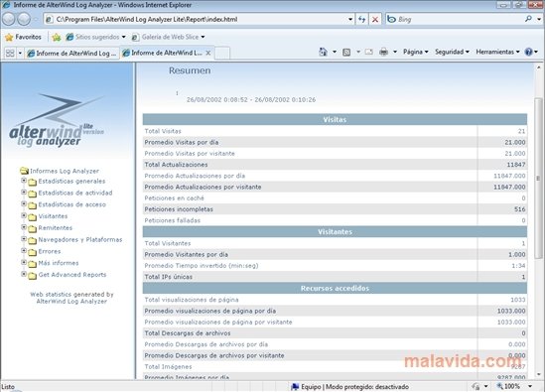545x392 pixels.
Task: Click the Stop loading red X icon
Action: click(x=375, y=20)
